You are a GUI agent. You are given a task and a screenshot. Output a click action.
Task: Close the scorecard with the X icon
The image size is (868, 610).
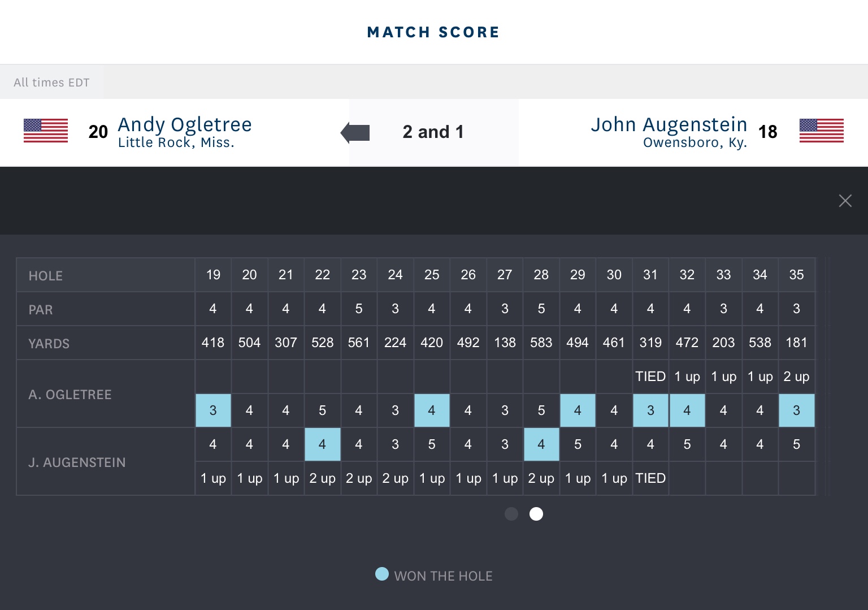click(x=845, y=201)
